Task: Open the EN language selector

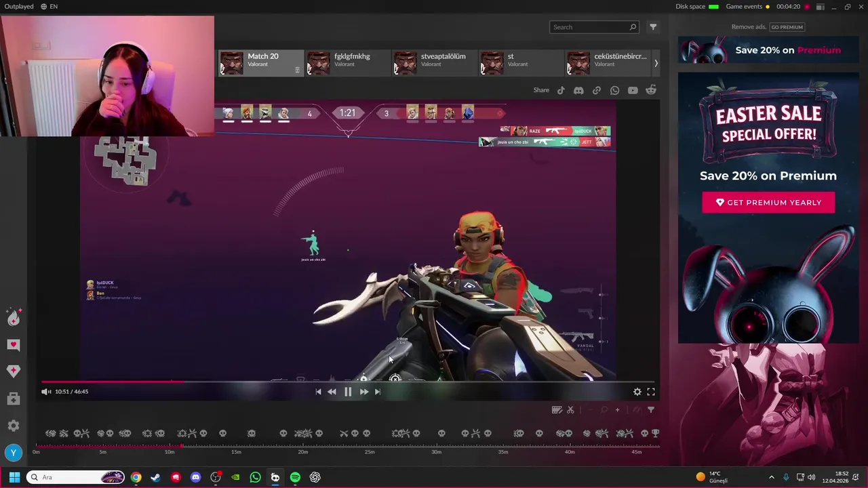Action: point(49,6)
